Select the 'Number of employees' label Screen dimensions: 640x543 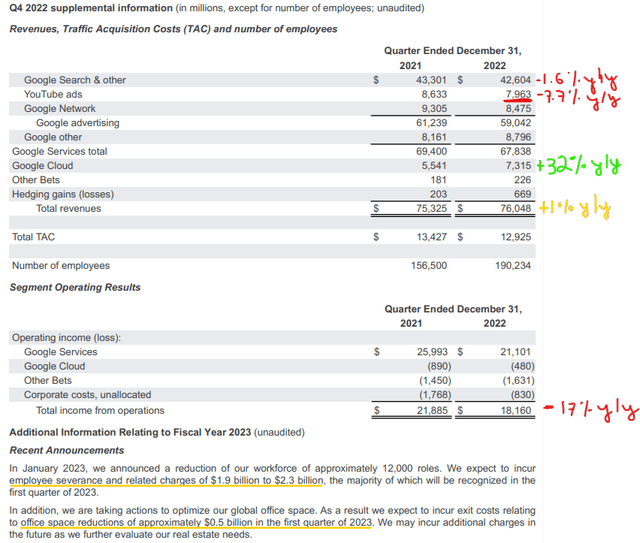point(61,266)
